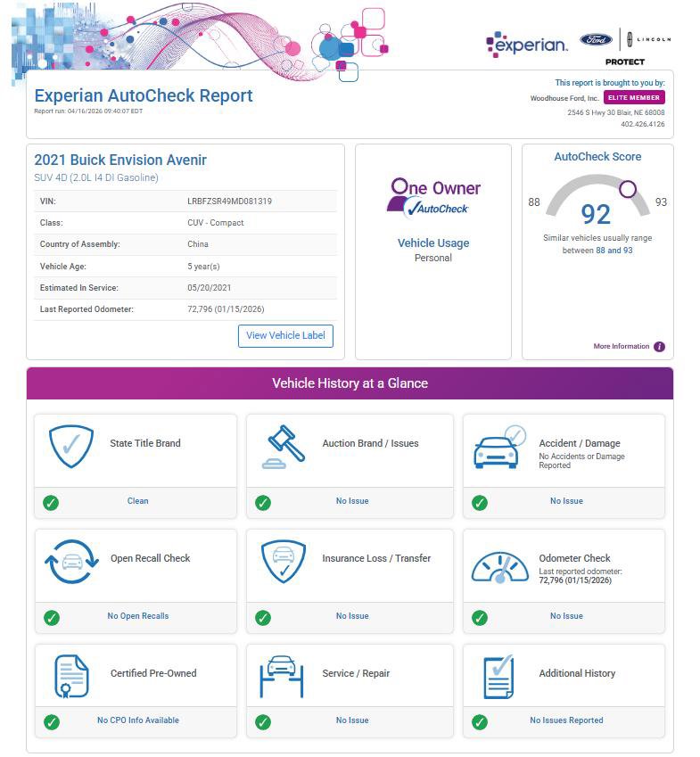Open the More Information info icon

click(659, 347)
